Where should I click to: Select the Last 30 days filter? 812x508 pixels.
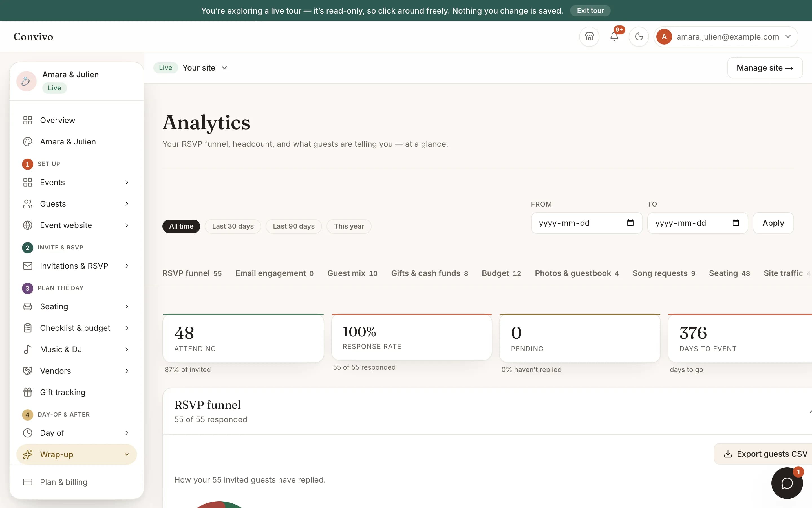[233, 226]
